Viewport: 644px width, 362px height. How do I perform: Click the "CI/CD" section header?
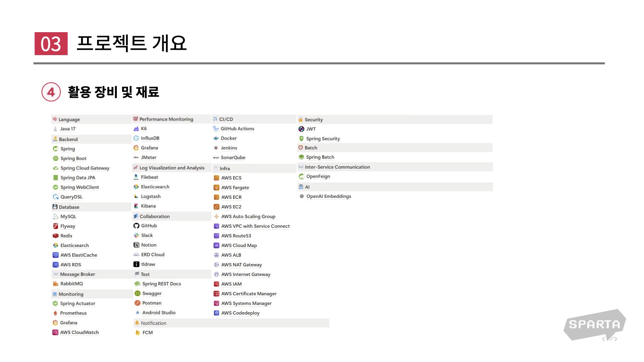pyautogui.click(x=254, y=119)
